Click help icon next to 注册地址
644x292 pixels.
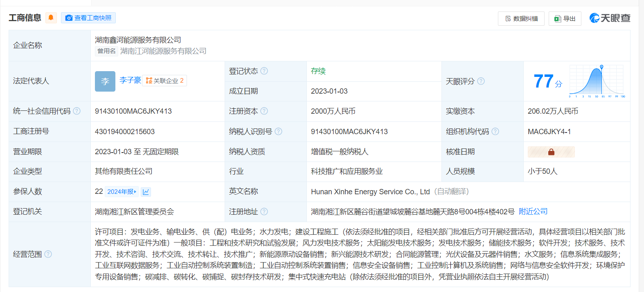(x=264, y=211)
